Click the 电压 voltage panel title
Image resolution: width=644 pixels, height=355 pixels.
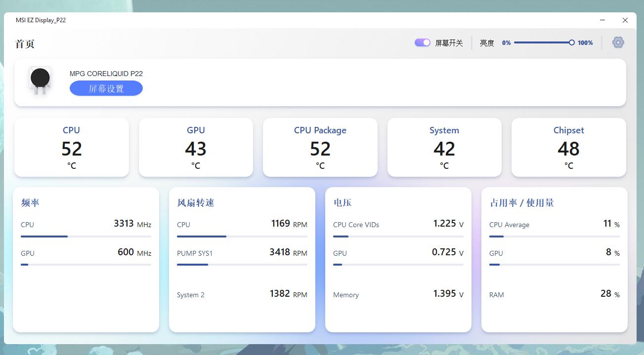pyautogui.click(x=343, y=202)
